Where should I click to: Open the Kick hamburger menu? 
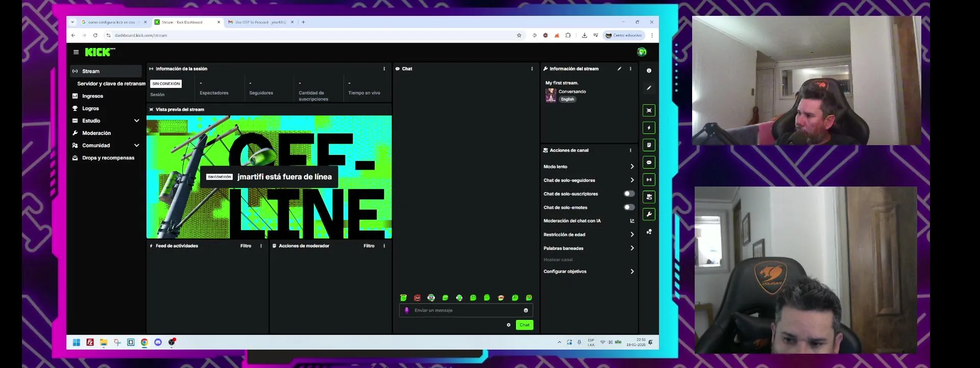click(76, 52)
